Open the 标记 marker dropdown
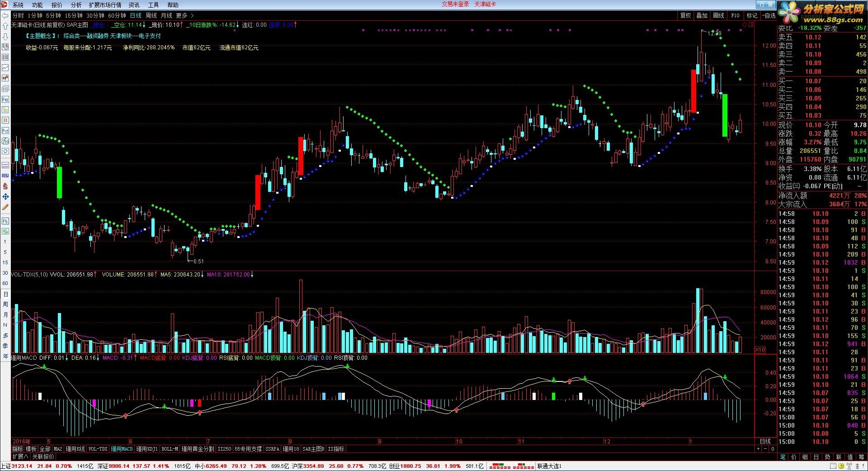Viewport: 868px width, 471px height. coord(752,15)
